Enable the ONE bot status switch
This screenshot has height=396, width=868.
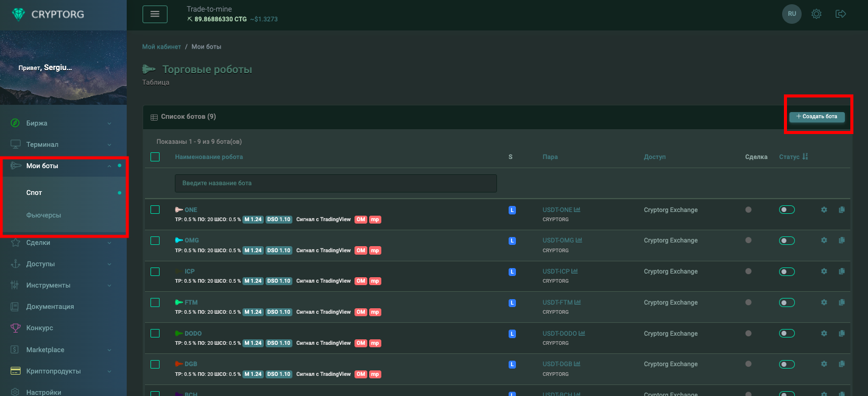(x=787, y=210)
